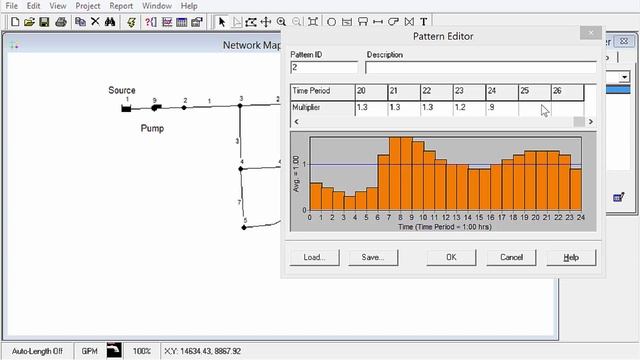Click the Description input field

[x=481, y=67]
